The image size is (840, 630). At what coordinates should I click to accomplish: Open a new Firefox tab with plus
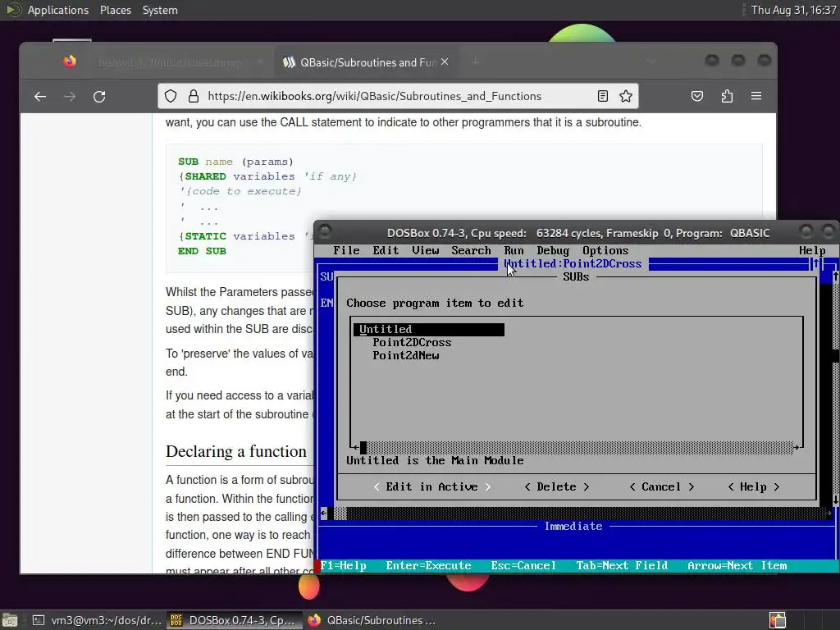coord(475,62)
